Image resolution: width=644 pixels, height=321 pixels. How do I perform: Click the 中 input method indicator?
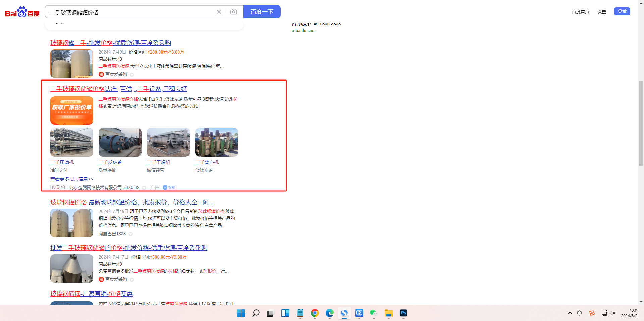(x=580, y=313)
